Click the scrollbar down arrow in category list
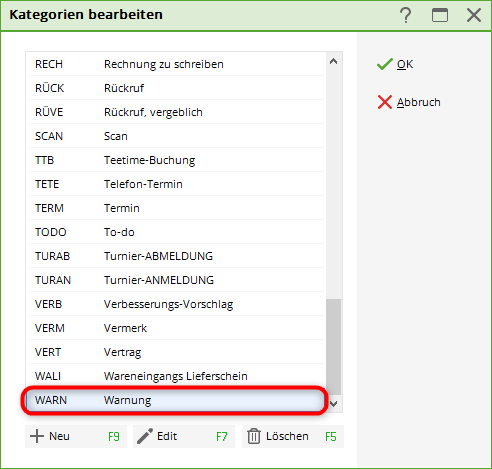 click(x=333, y=404)
